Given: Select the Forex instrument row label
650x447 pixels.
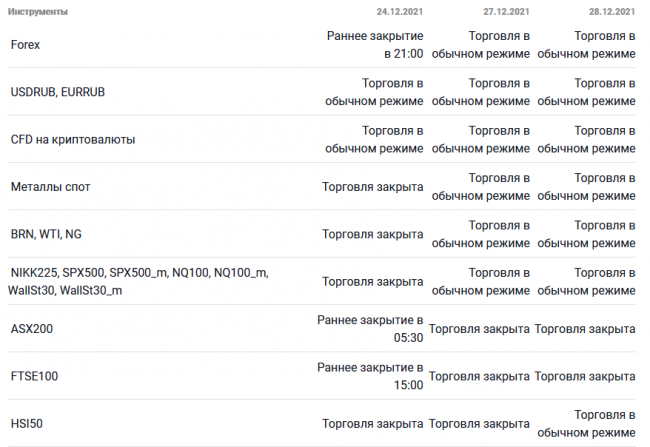Looking at the screenshot, I should click(x=25, y=45).
